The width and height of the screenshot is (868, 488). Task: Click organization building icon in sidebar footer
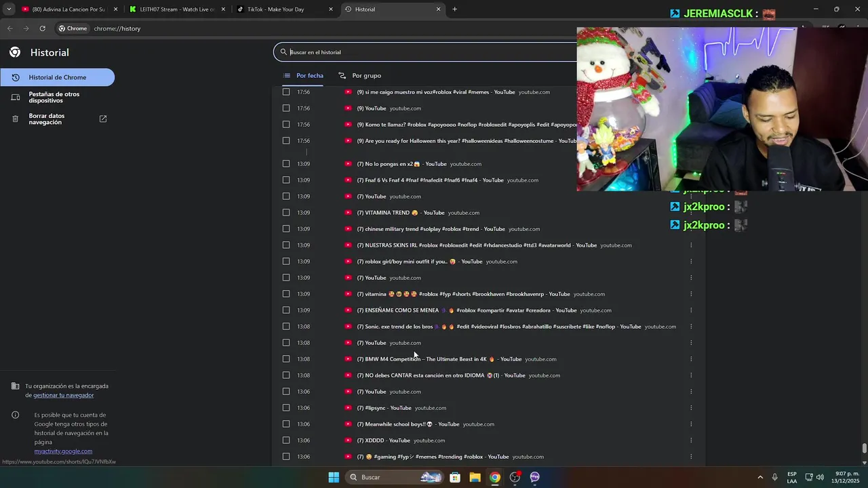[15, 386]
